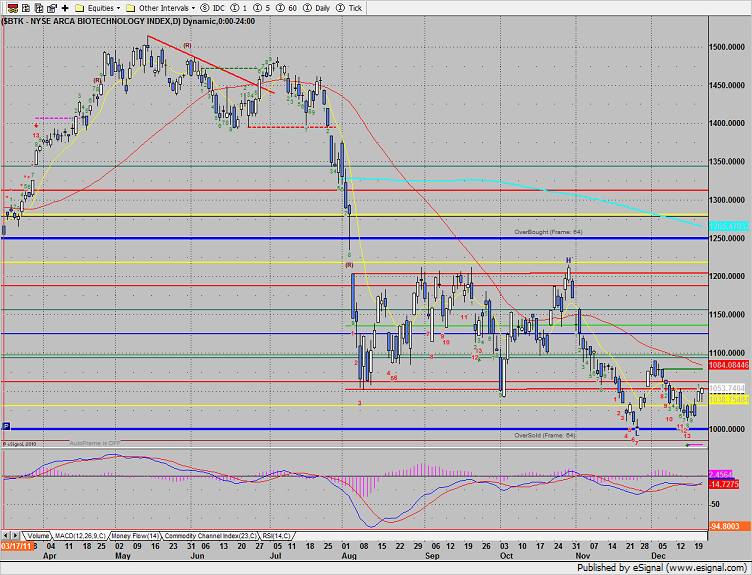Click the folder icon next to Other Intervals
This screenshot has width=752, height=575.
click(x=130, y=8)
